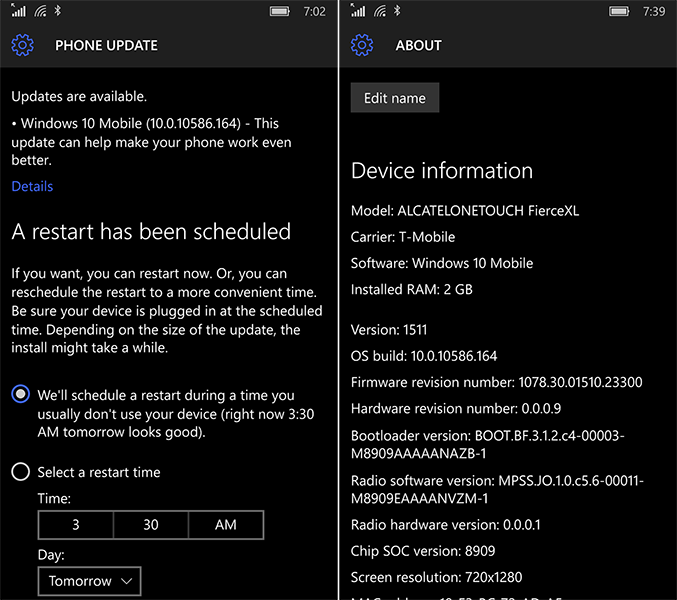Tap Carrier: T-Mobile line
Image resolution: width=677 pixels, height=600 pixels.
click(x=403, y=237)
